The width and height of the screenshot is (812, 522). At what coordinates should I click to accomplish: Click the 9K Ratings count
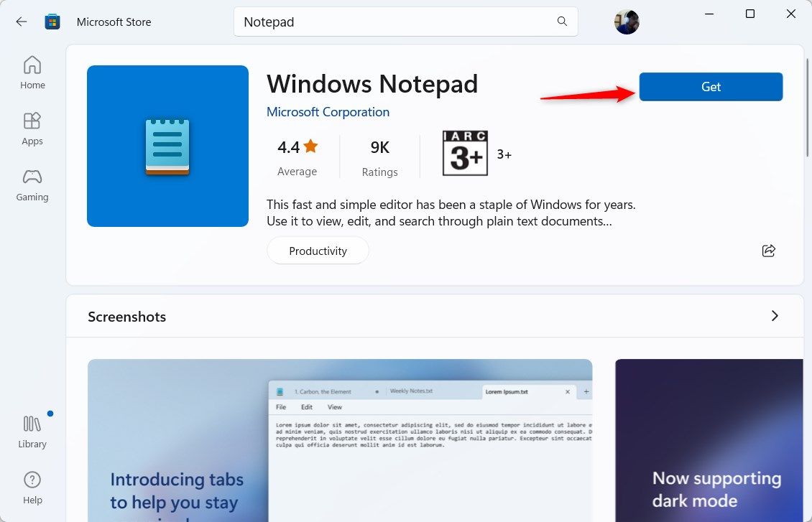(379, 157)
